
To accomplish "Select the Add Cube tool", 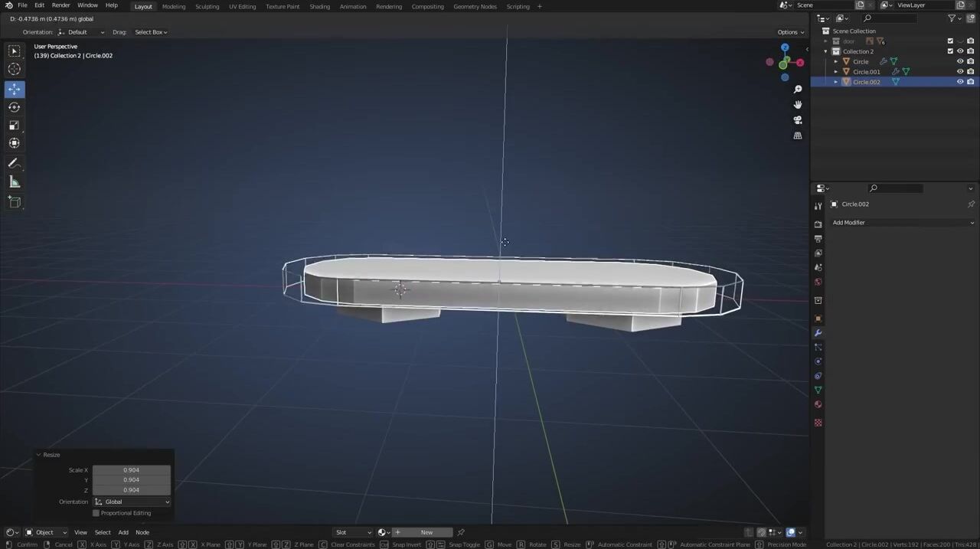I will point(14,202).
